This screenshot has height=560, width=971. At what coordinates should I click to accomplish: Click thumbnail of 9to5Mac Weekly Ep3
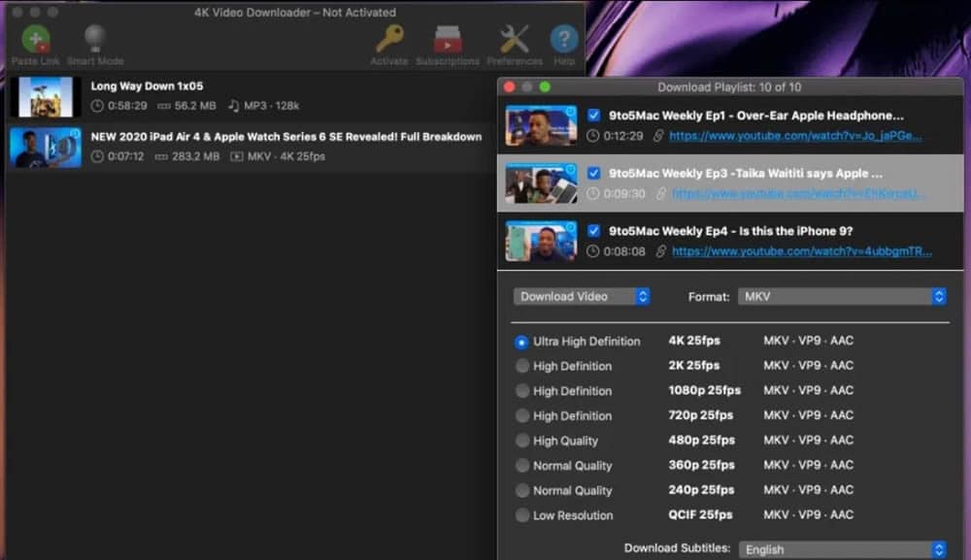(541, 183)
